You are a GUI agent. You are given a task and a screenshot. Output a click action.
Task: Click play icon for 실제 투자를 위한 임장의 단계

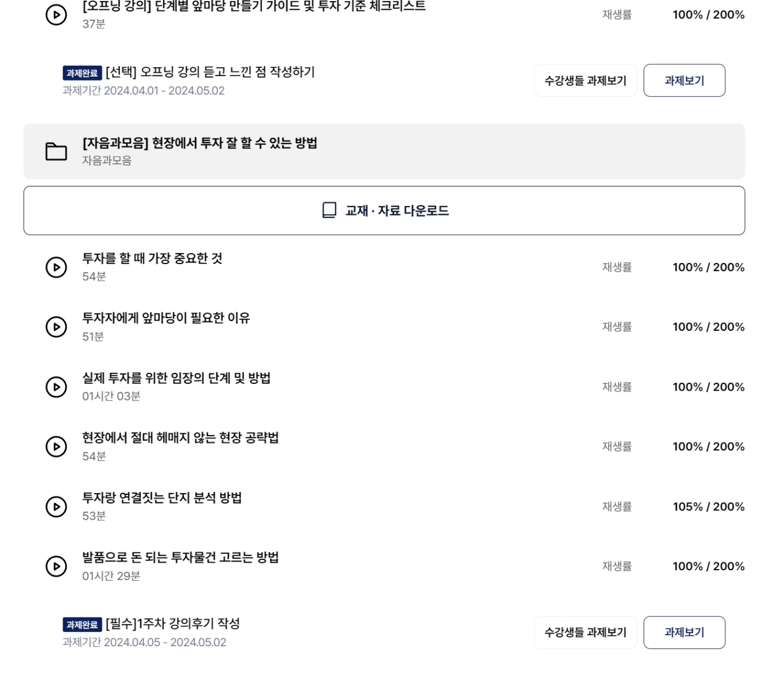pos(56,387)
